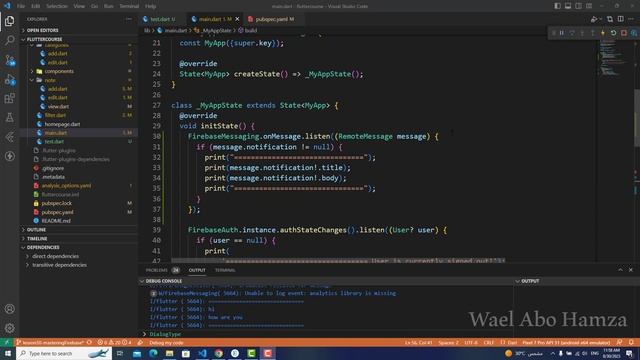Open Accounts menu in activity bar
The image size is (640, 360).
pyautogui.click(x=9, y=309)
